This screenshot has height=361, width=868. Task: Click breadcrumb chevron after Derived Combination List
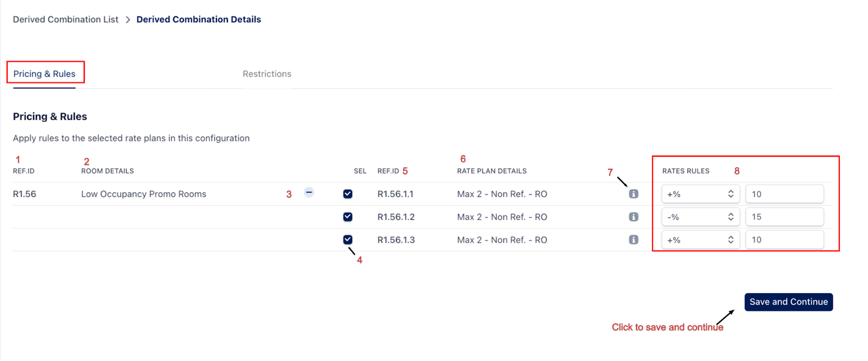[128, 20]
